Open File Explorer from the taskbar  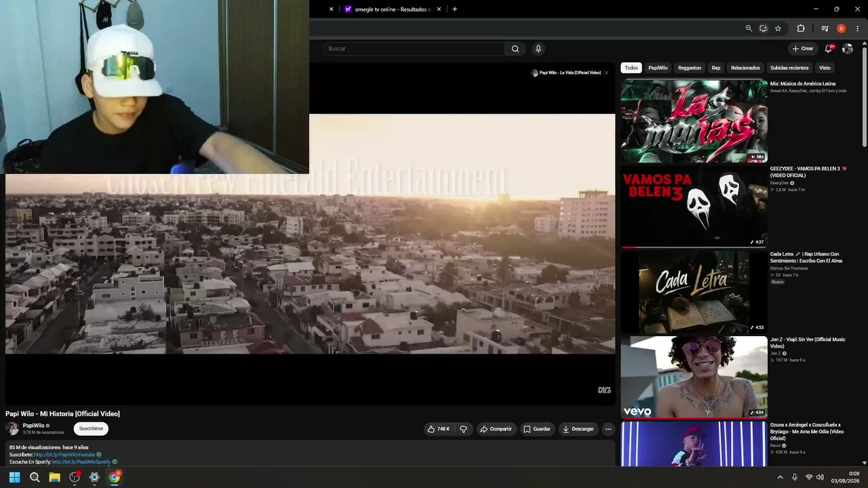coord(55,477)
